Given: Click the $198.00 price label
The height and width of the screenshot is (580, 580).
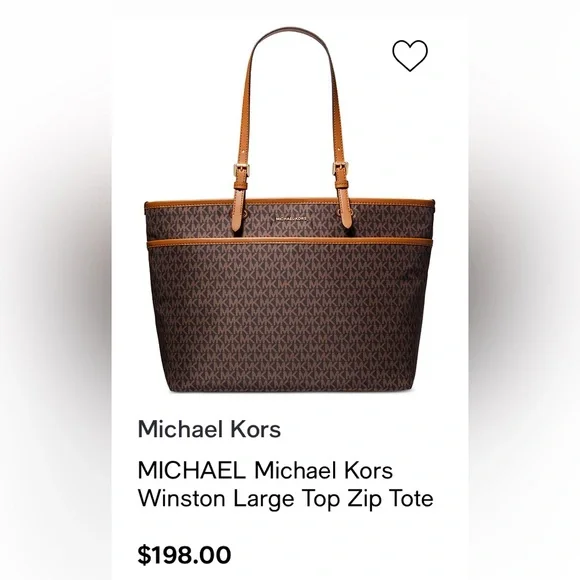Looking at the screenshot, I should 185,555.
